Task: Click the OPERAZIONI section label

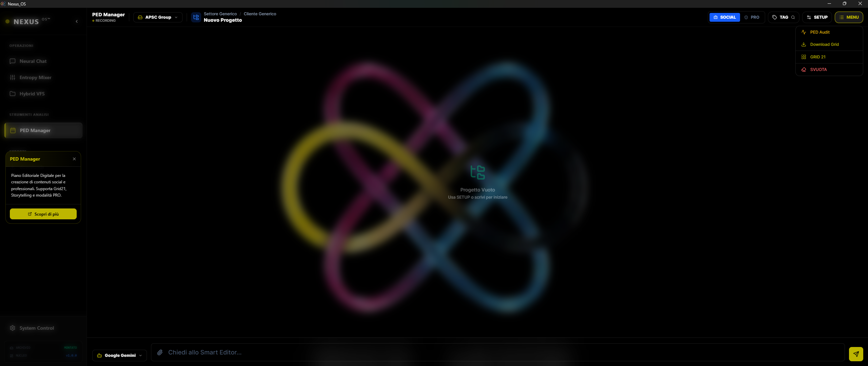Action: 21,45
